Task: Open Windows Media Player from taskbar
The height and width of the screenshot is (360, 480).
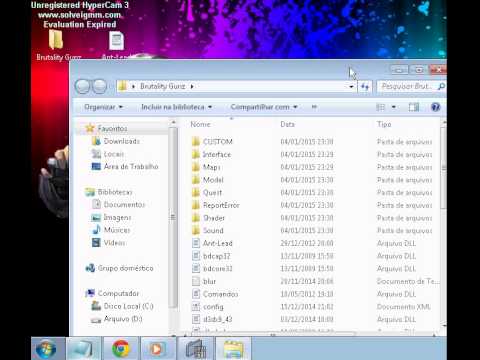Action: [157, 348]
